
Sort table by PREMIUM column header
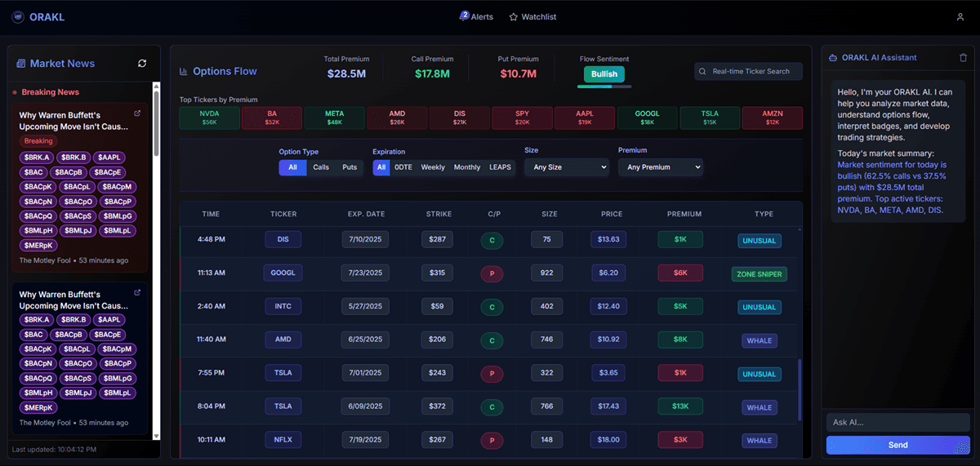pyautogui.click(x=684, y=215)
